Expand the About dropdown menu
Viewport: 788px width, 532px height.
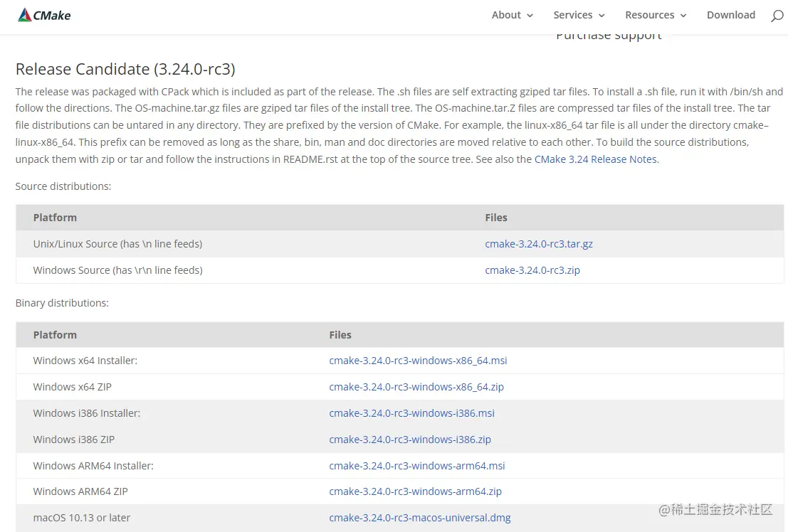point(512,15)
